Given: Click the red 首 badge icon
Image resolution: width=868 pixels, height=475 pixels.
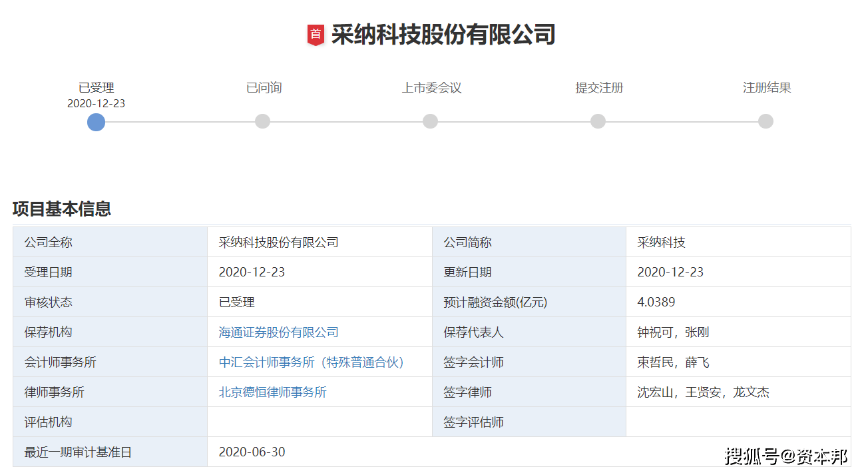Looking at the screenshot, I should [316, 35].
